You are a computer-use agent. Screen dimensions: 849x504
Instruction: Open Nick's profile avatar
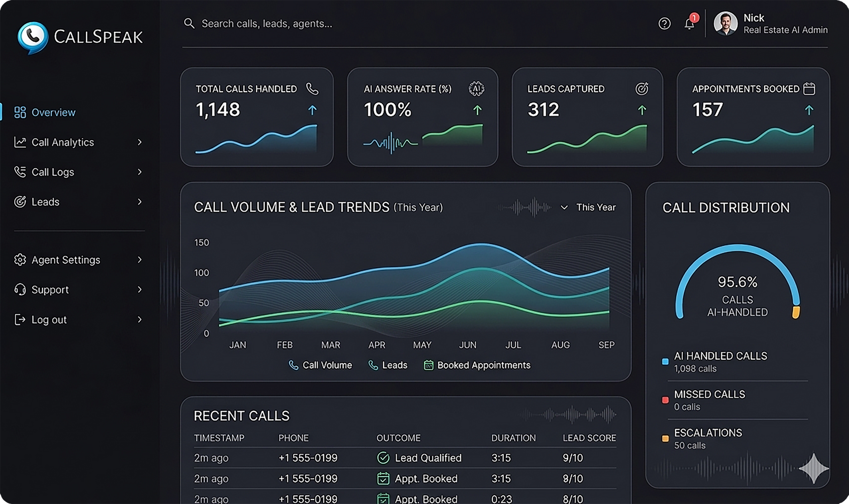coord(725,24)
